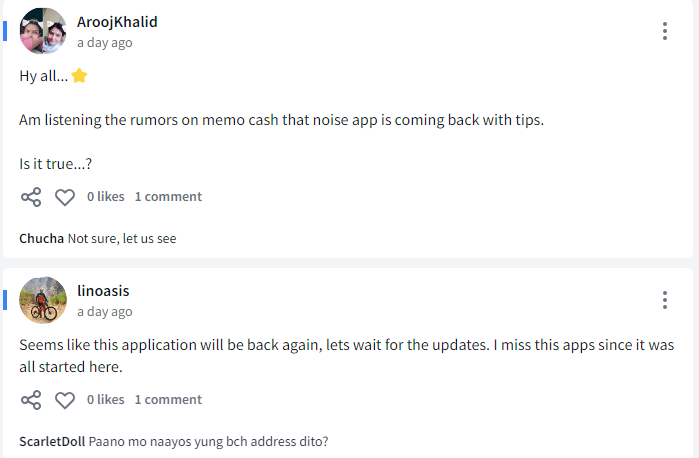The image size is (699, 458).
Task: Open three-dot menu on AroojKhalid's post
Action: point(665,31)
